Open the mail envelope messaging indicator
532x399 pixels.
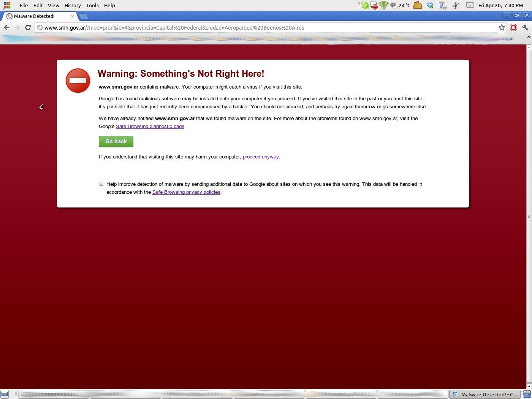pos(470,5)
